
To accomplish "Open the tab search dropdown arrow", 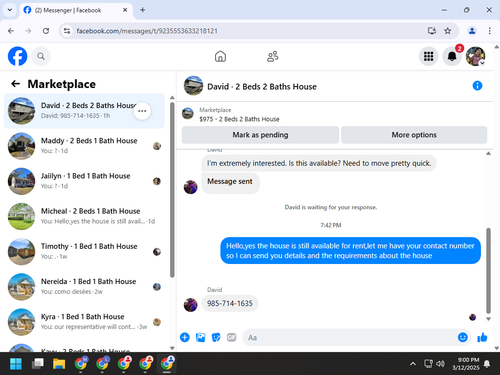I will (10, 10).
